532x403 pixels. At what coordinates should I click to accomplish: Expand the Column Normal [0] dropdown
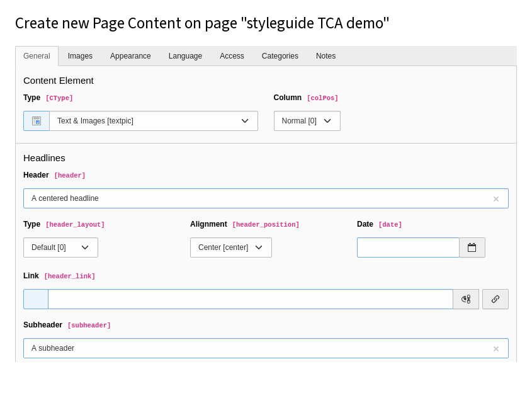tap(307, 121)
